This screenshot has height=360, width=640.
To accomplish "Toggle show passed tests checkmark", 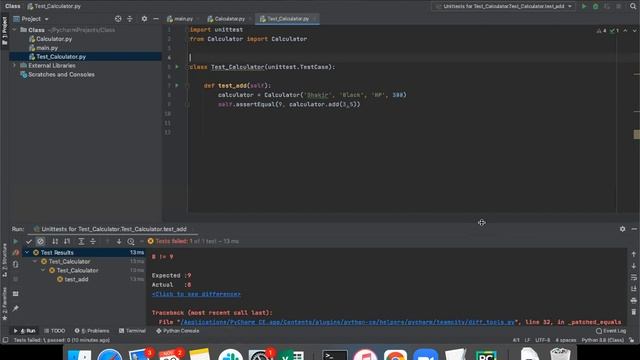I will [29, 241].
